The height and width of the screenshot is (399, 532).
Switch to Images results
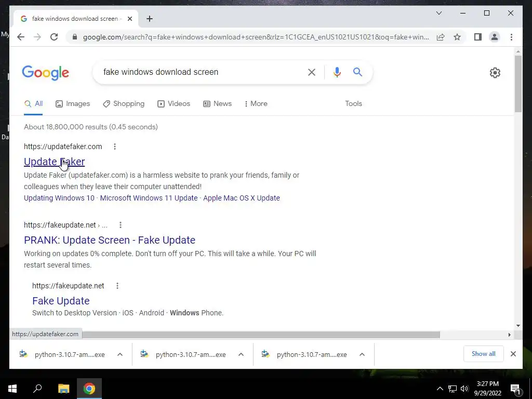click(x=73, y=104)
